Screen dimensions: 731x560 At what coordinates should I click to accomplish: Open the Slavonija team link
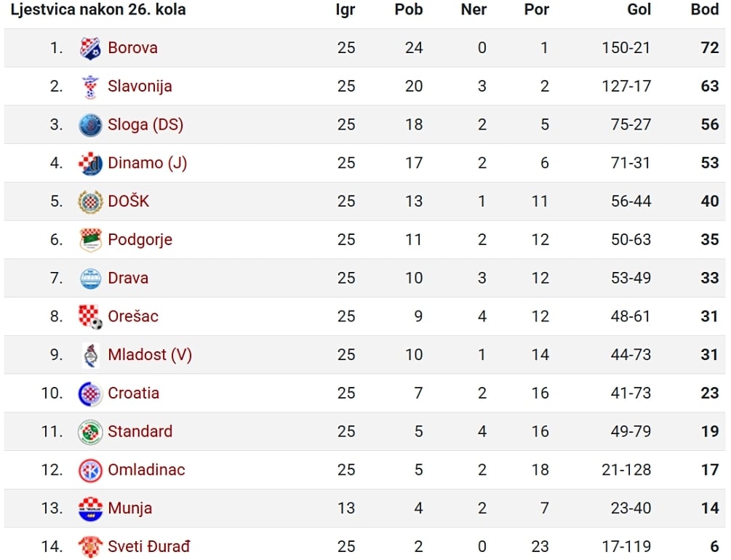click(x=140, y=87)
